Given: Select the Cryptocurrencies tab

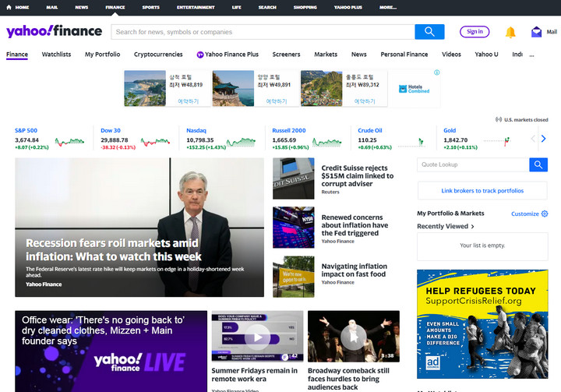Looking at the screenshot, I should (158, 55).
